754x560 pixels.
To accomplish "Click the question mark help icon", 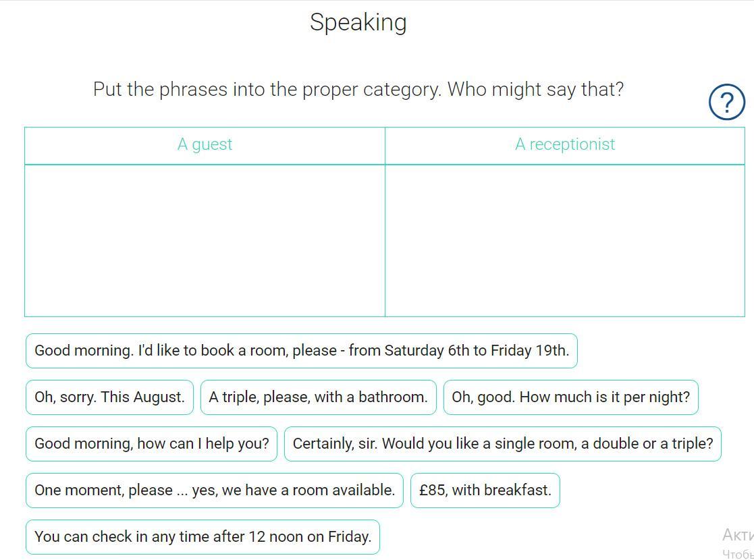I will click(726, 102).
